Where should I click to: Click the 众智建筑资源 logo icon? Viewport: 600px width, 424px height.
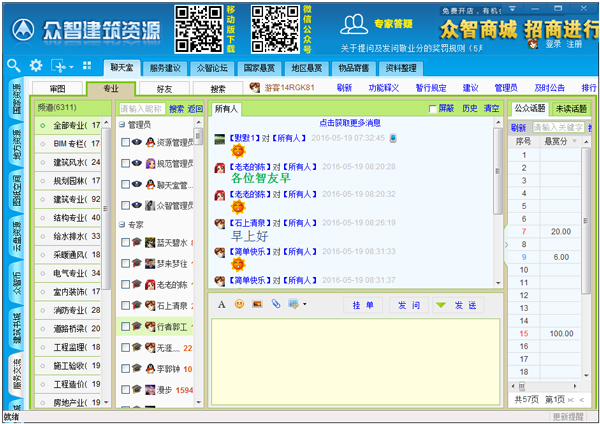23,29
